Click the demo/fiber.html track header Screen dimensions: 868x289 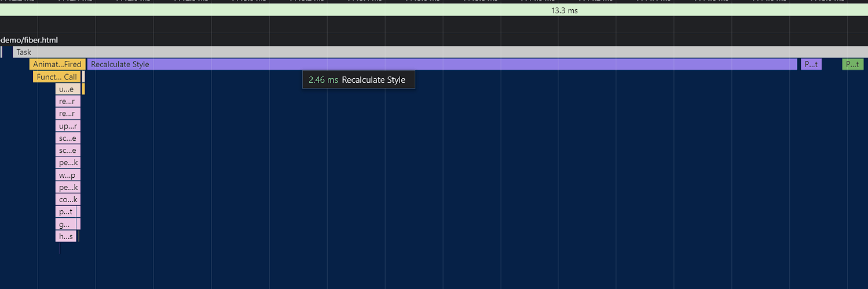pos(30,40)
